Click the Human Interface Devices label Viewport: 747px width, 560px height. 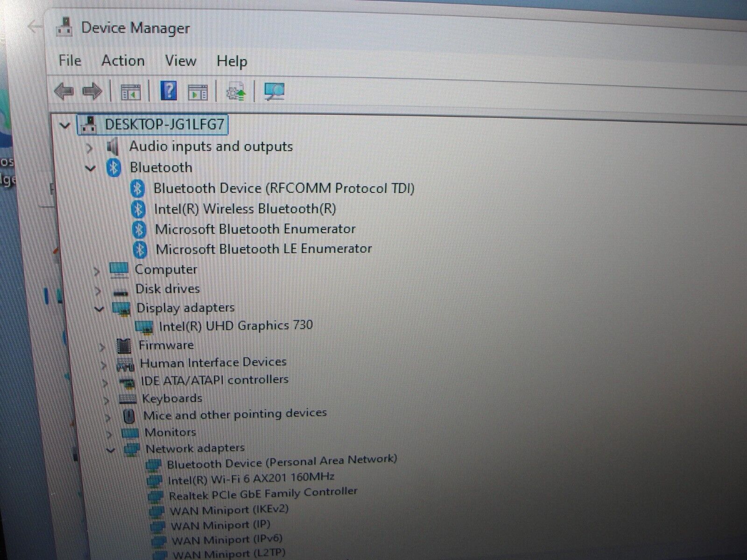(x=213, y=363)
